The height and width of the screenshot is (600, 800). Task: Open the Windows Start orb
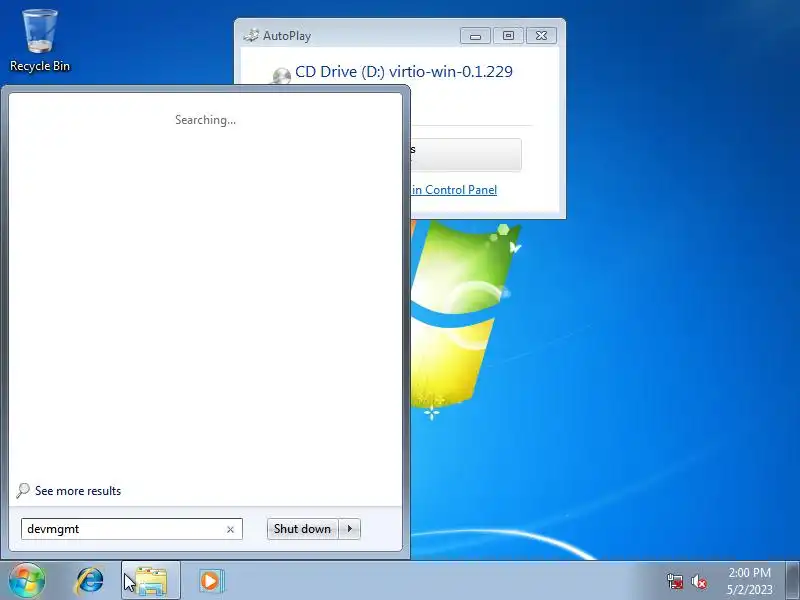click(x=27, y=580)
